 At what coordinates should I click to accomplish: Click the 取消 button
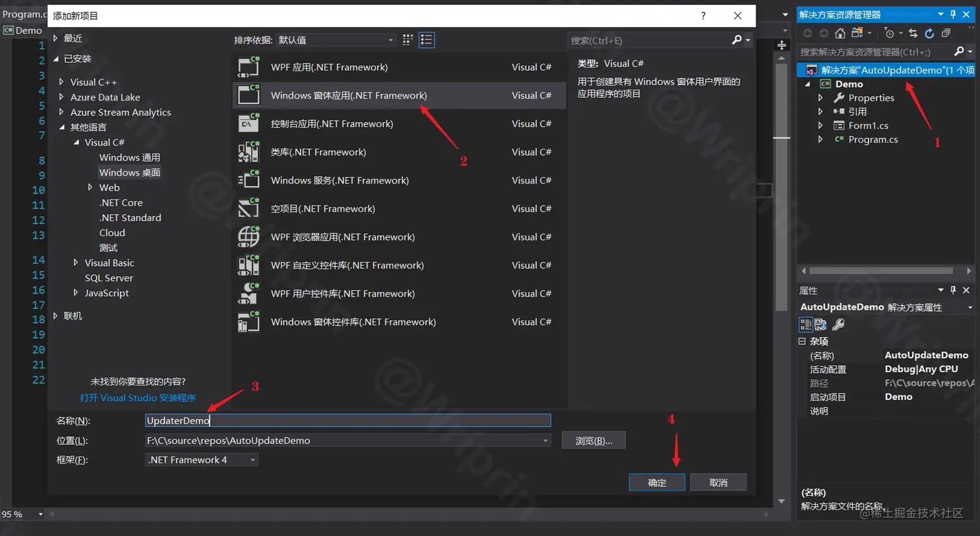point(718,482)
